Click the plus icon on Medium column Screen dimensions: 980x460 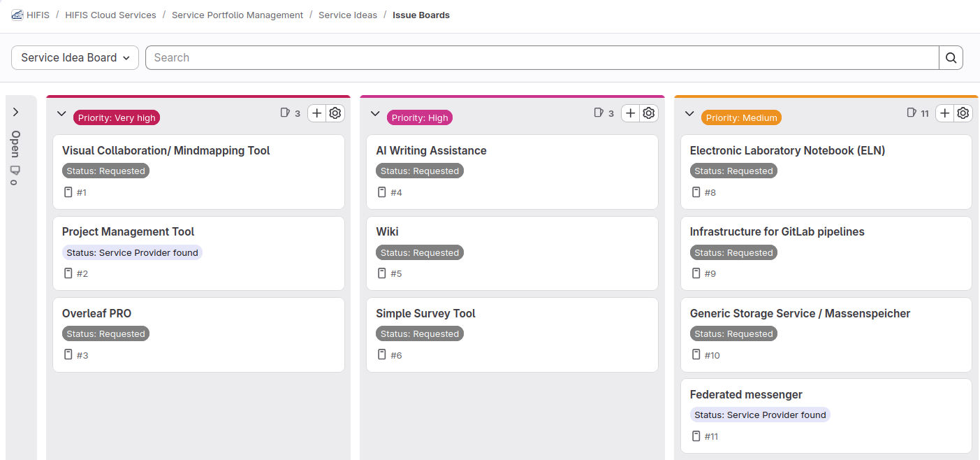pyautogui.click(x=944, y=113)
